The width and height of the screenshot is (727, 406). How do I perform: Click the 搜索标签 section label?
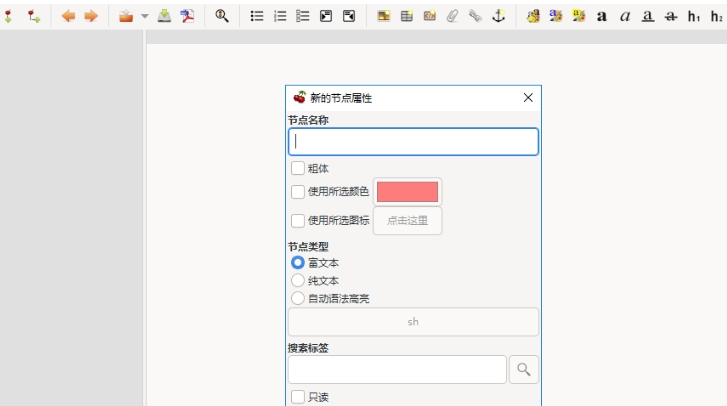(x=308, y=348)
